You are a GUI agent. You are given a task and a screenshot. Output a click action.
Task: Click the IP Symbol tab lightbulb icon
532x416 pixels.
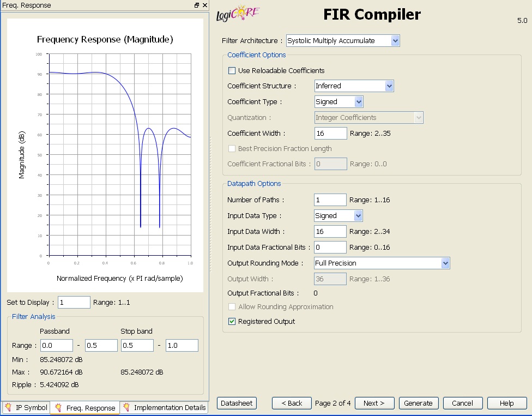pyautogui.click(x=8, y=407)
